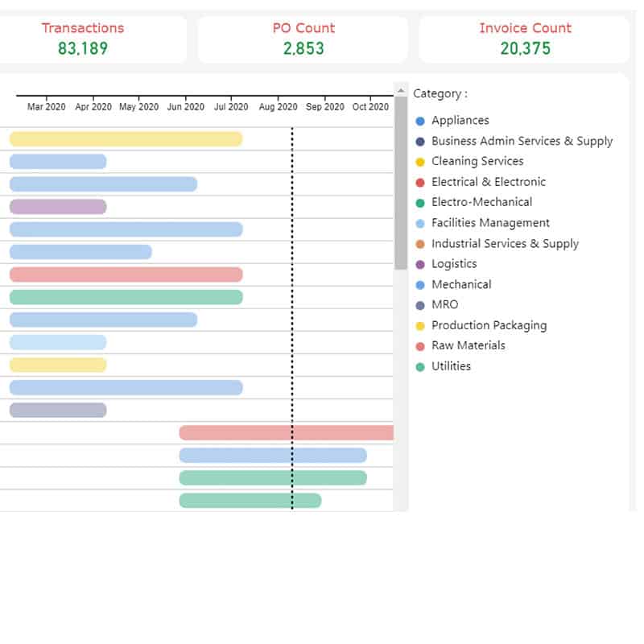
Task: Select the purple bar in the Gantt chart
Action: click(58, 207)
